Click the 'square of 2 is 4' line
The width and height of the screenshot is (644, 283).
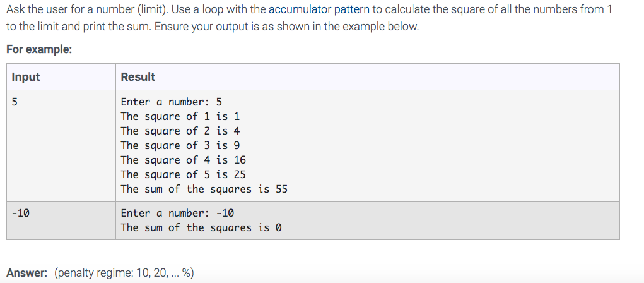[180, 131]
